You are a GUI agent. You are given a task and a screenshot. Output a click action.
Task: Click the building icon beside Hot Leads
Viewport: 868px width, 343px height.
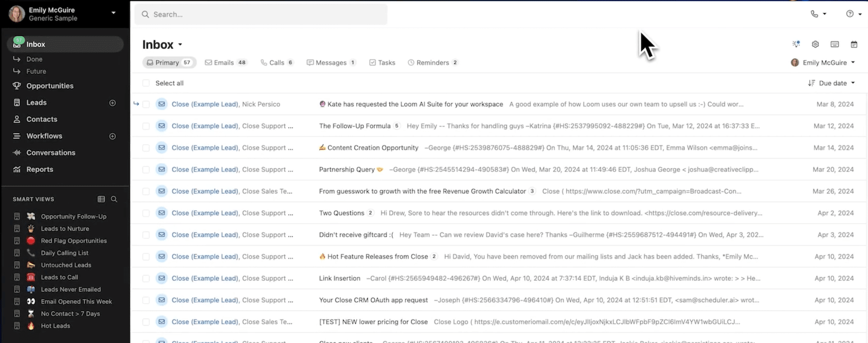point(17,326)
